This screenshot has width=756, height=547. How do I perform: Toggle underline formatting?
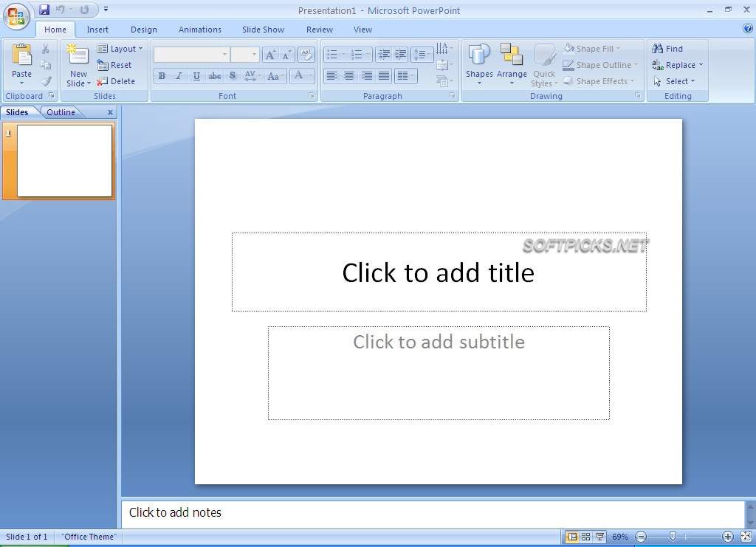196,75
